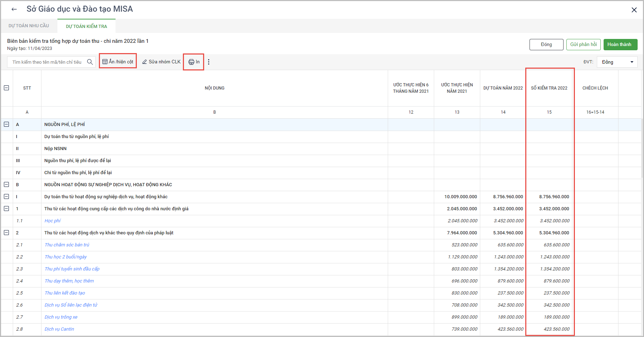Collapse section A Nguồn phí, lệ phí

coord(6,124)
